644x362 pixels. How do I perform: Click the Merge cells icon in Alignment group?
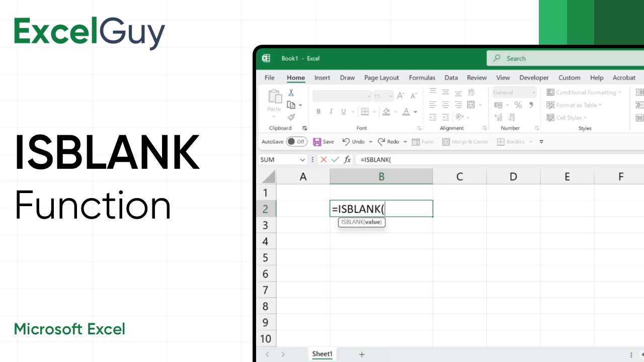click(471, 105)
